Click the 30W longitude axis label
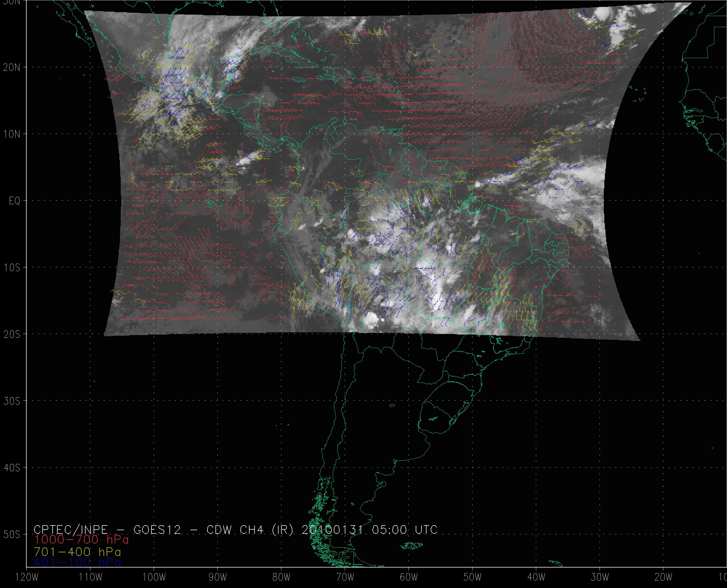727x588 pixels. click(600, 577)
